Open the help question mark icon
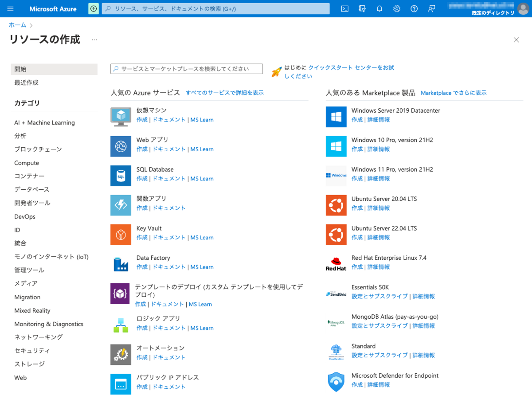The image size is (532, 411). click(x=414, y=9)
